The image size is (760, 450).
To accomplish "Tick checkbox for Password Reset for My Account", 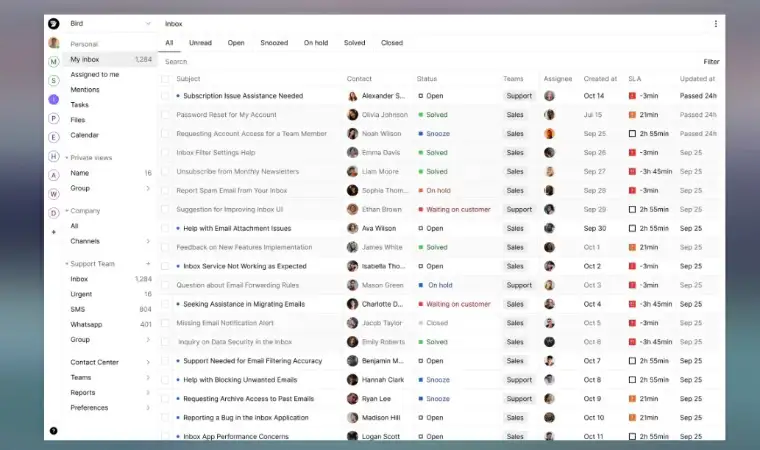I will [165, 115].
